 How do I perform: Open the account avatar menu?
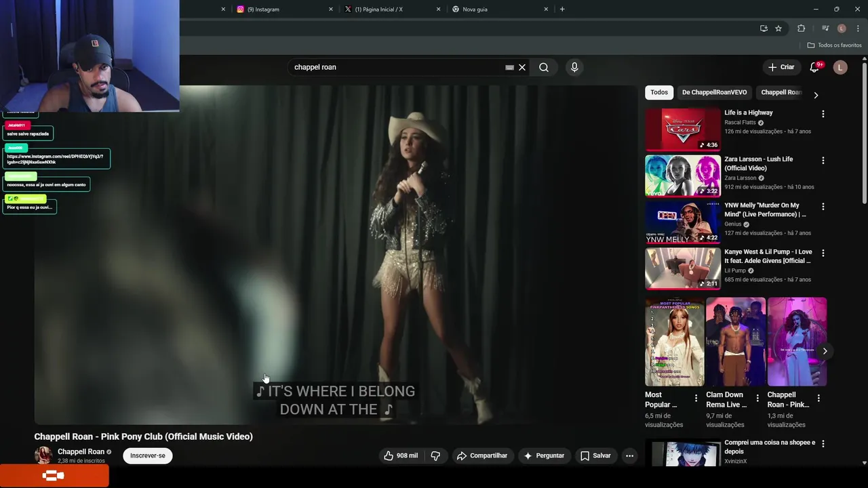(x=840, y=67)
